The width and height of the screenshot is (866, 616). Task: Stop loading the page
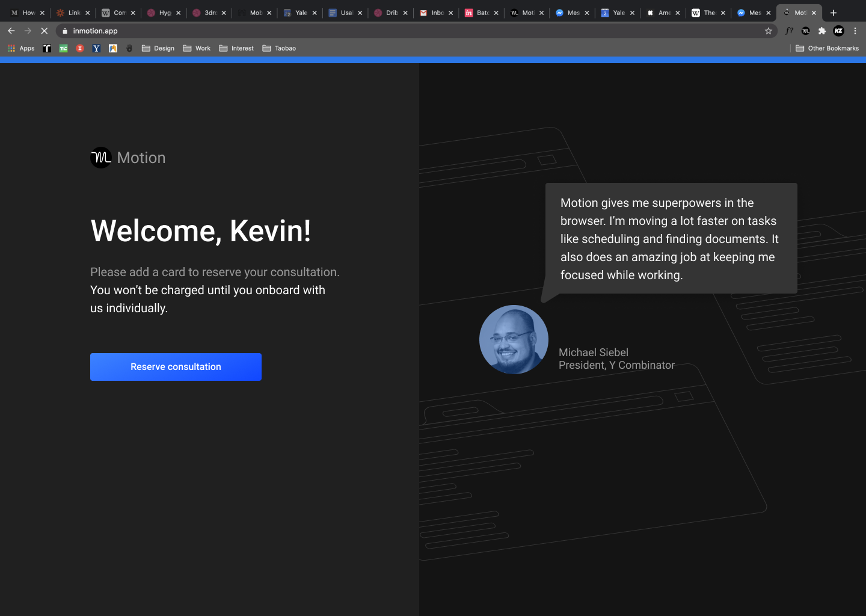click(44, 31)
